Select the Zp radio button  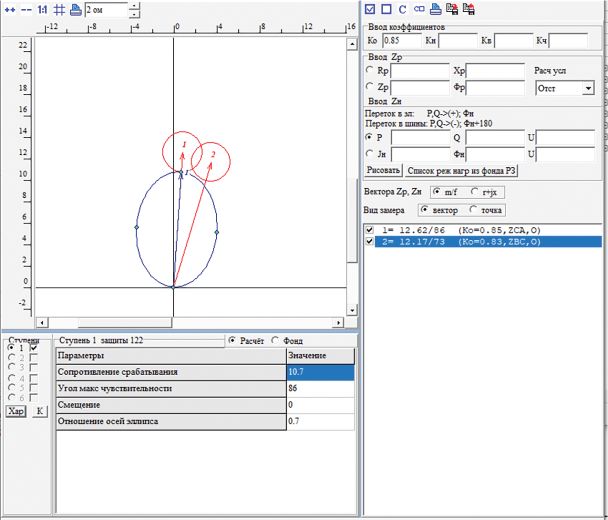(369, 86)
